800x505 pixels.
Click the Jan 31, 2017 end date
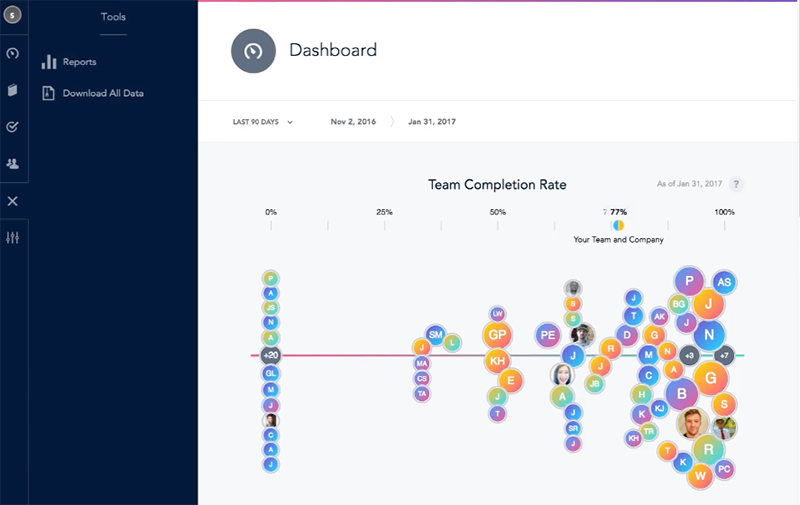pyautogui.click(x=432, y=122)
